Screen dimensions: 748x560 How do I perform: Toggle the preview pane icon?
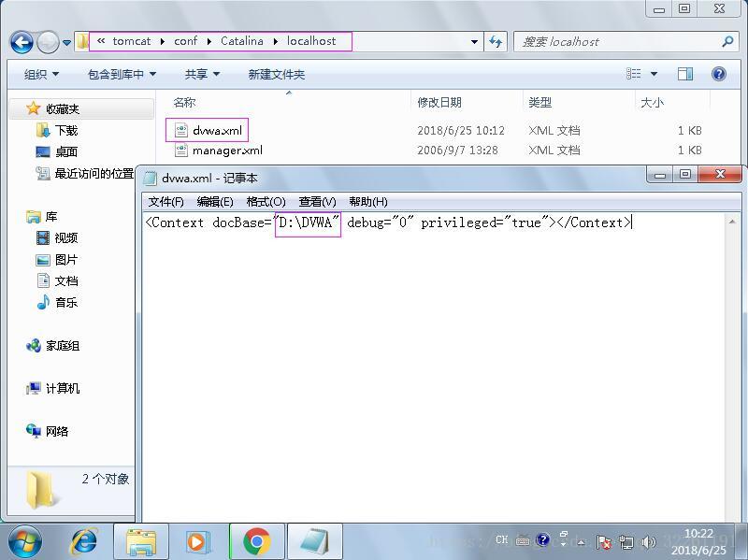point(685,74)
